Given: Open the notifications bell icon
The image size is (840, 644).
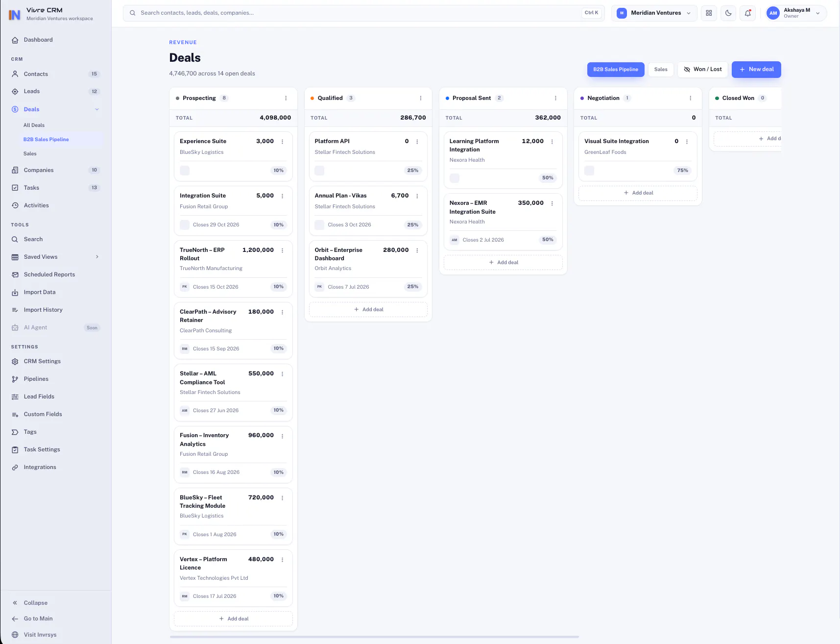Looking at the screenshot, I should 747,13.
